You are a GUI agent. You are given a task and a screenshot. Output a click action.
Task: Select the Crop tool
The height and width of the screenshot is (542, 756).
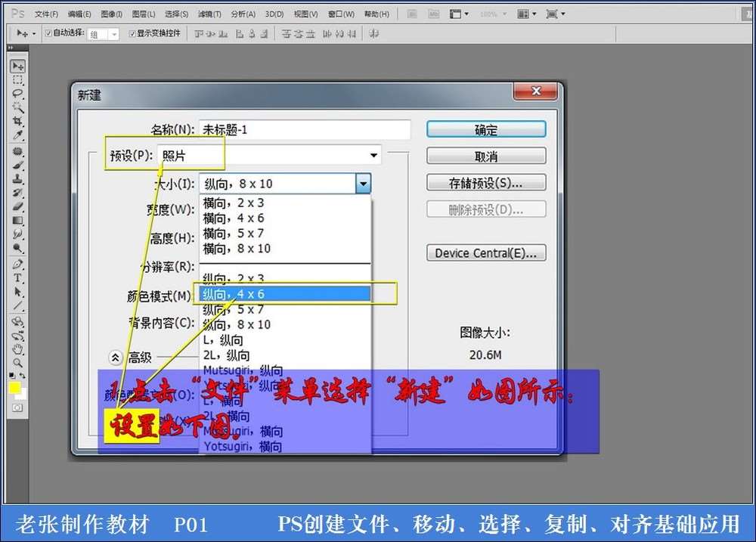point(18,120)
